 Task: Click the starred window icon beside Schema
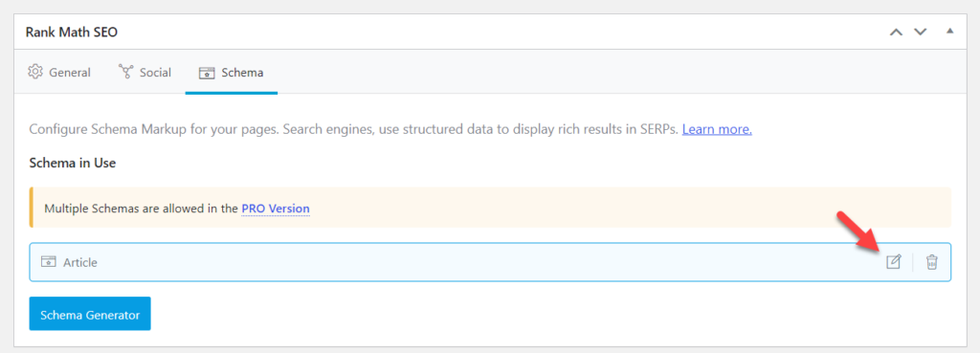click(207, 73)
